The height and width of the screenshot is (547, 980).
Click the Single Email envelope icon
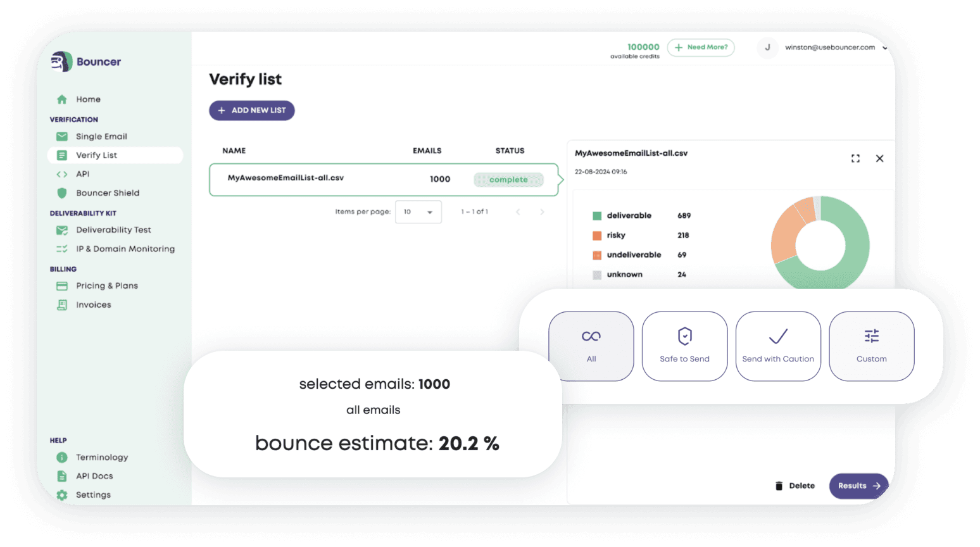(x=61, y=137)
